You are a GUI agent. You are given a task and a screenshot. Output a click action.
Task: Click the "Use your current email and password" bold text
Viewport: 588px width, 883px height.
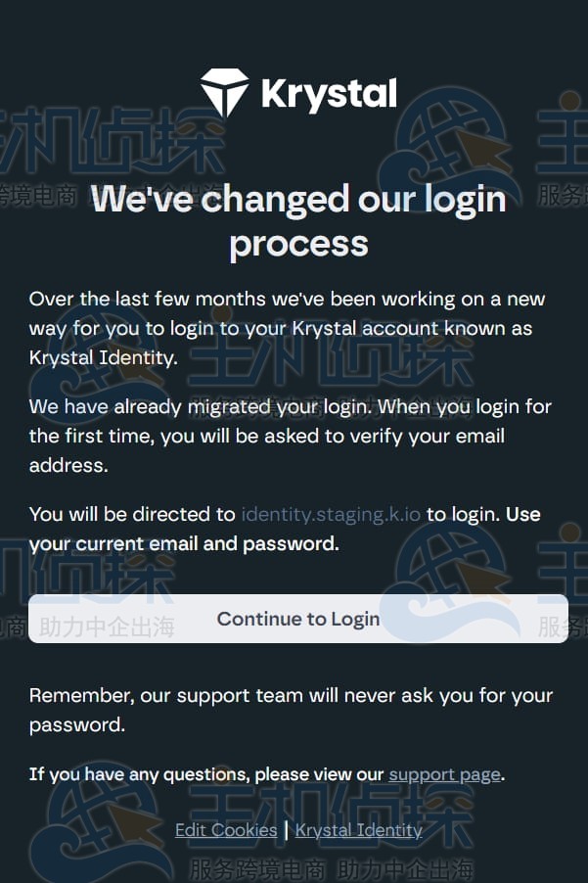coord(184,543)
